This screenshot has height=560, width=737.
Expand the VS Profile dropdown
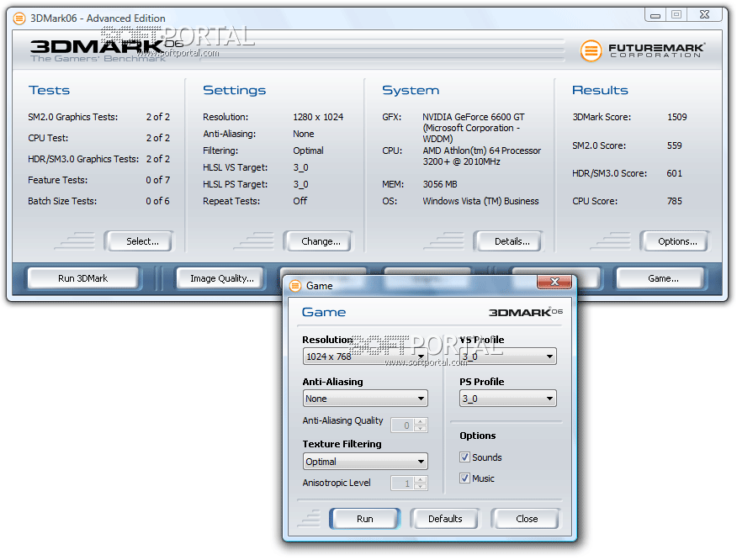pos(507,357)
